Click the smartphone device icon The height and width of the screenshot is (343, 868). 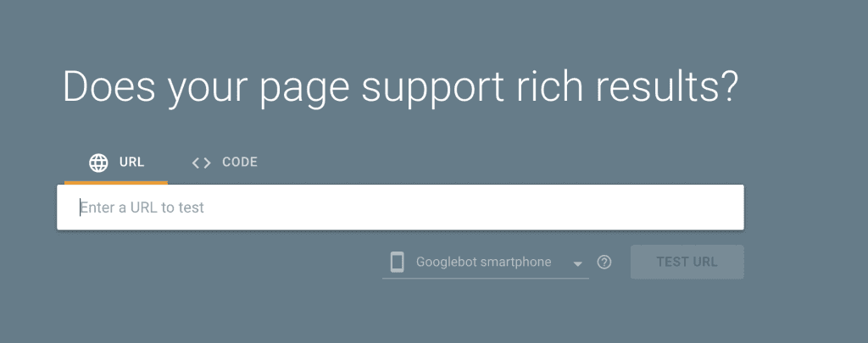pyautogui.click(x=397, y=262)
